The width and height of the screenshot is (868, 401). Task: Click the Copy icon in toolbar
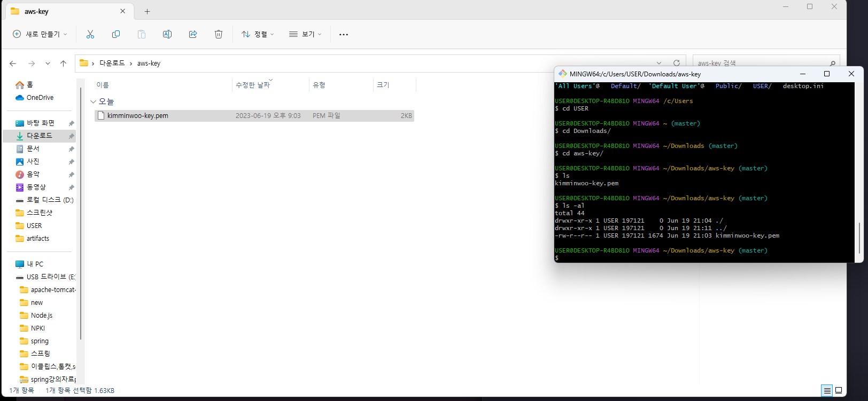coord(116,34)
